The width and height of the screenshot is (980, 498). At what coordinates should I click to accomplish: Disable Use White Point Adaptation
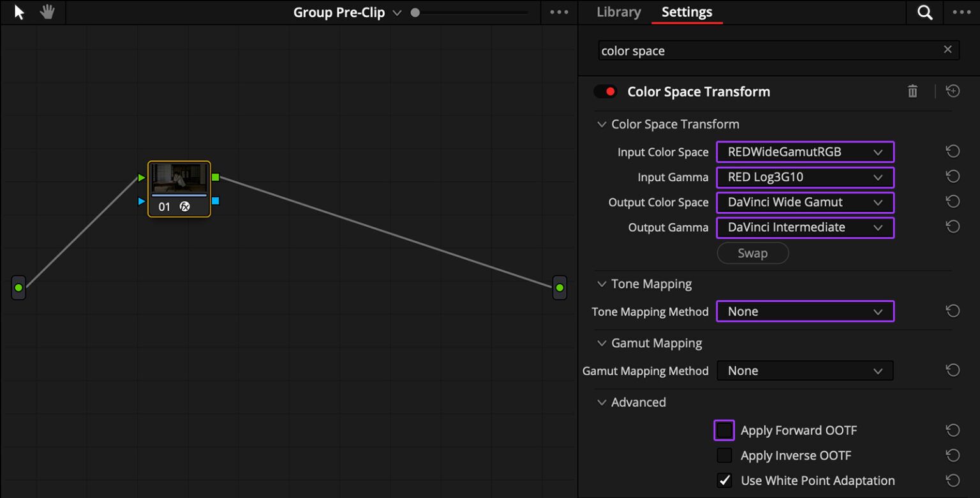(724, 480)
